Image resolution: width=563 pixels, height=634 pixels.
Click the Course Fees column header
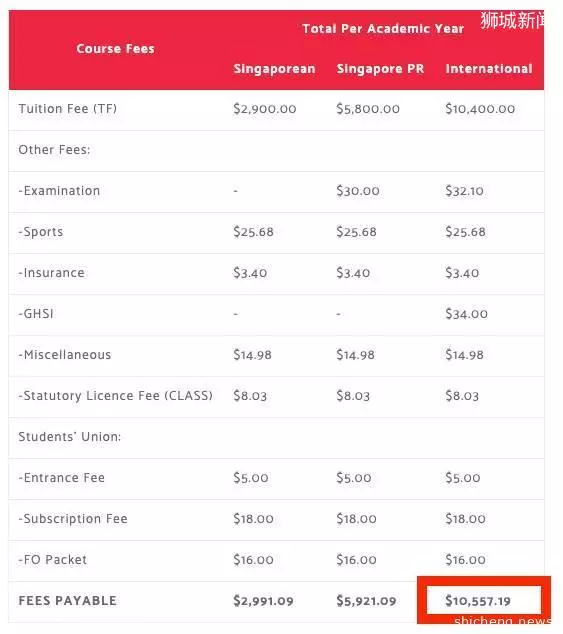click(115, 49)
